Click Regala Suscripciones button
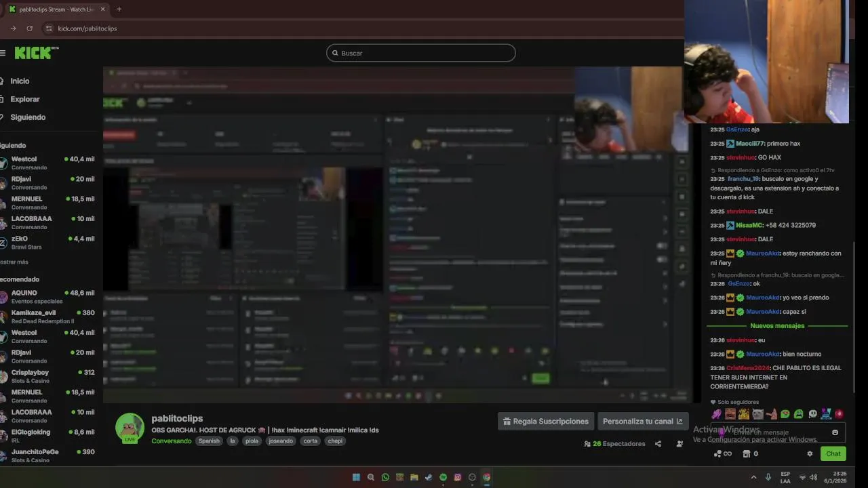 (x=546, y=421)
